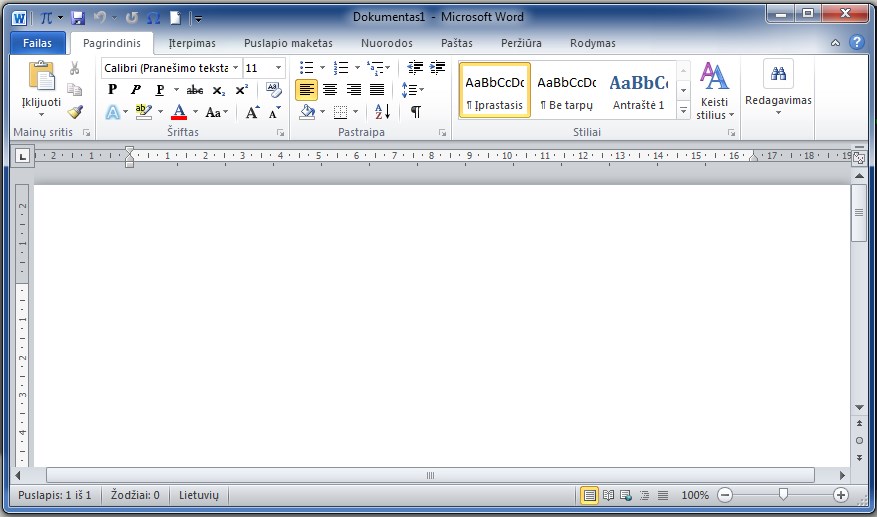
Task: Apply the Įprastasis style
Action: 494,90
